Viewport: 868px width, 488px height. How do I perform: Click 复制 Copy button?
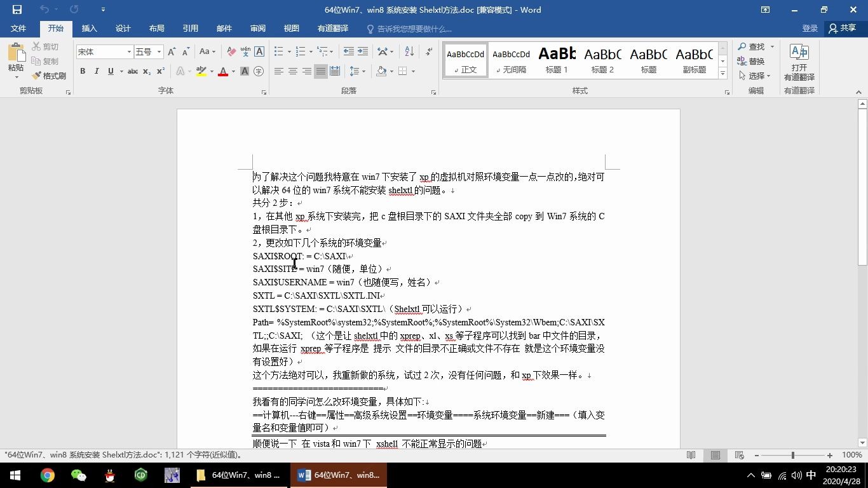(x=45, y=61)
